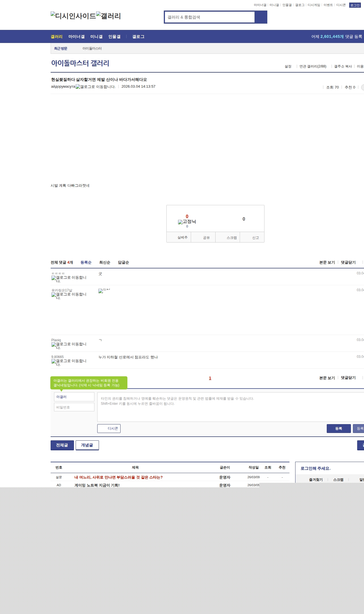This screenshot has height=614, width=364.
Task: Open gallog icon under commenter 유키링은17살
Action: [69, 296]
